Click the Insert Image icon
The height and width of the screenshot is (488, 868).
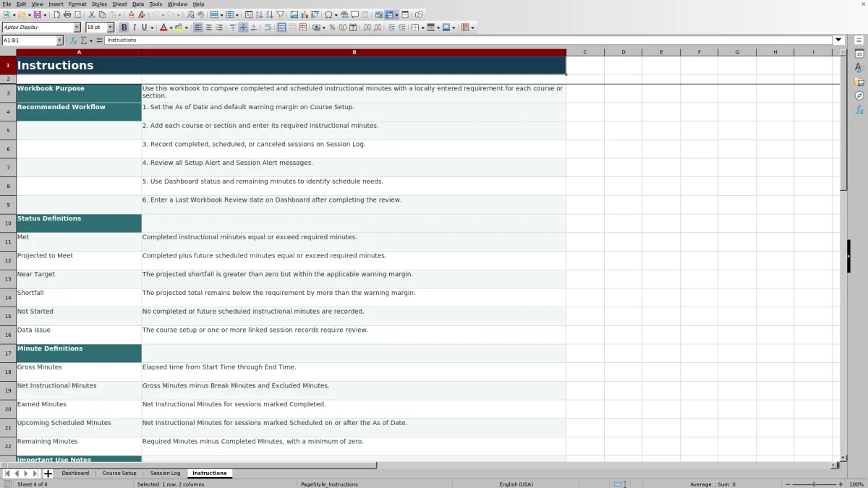294,14
